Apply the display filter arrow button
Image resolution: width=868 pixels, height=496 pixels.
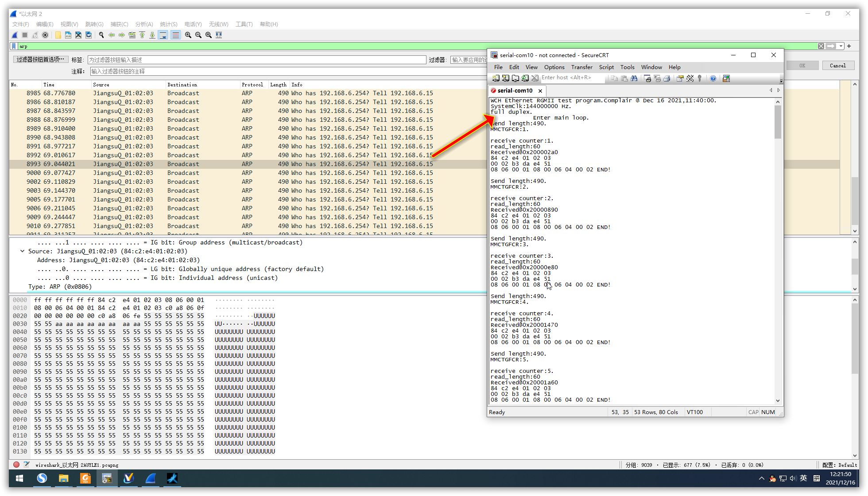coord(830,46)
